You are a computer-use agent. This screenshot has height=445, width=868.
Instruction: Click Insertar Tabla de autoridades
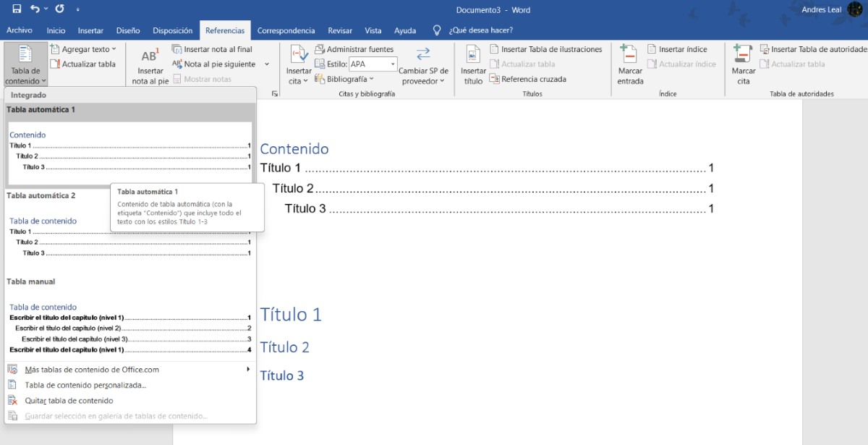point(814,49)
